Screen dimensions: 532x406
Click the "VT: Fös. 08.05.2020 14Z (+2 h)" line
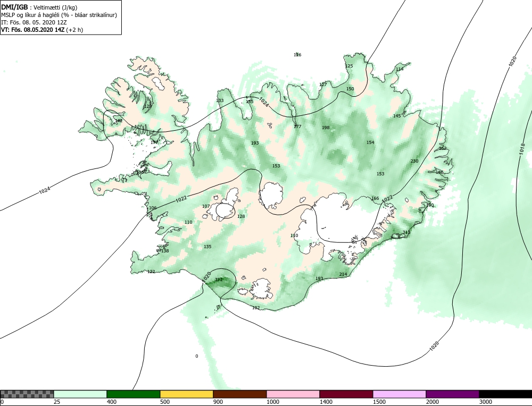42,30
